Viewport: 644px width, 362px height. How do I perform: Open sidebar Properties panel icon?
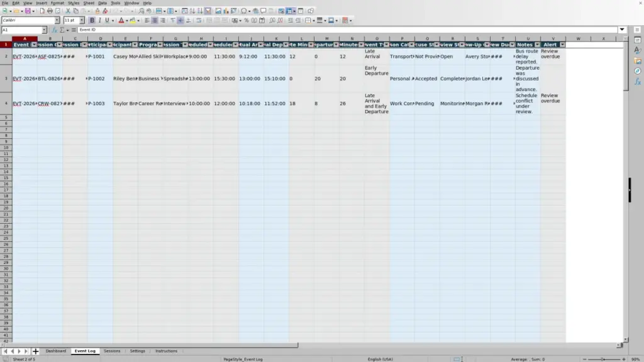(638, 40)
